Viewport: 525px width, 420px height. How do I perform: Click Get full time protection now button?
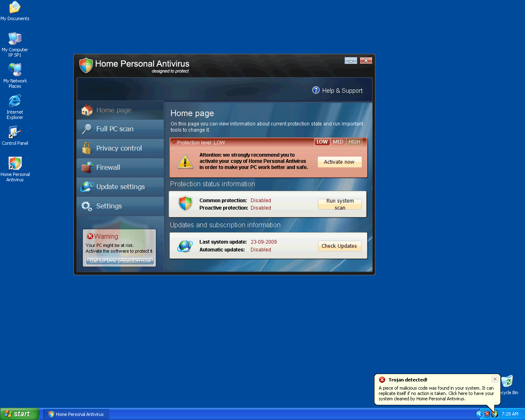coord(120,261)
